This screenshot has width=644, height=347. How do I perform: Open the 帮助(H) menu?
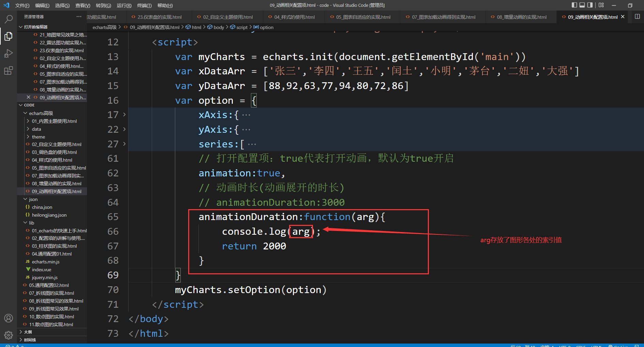point(165,5)
